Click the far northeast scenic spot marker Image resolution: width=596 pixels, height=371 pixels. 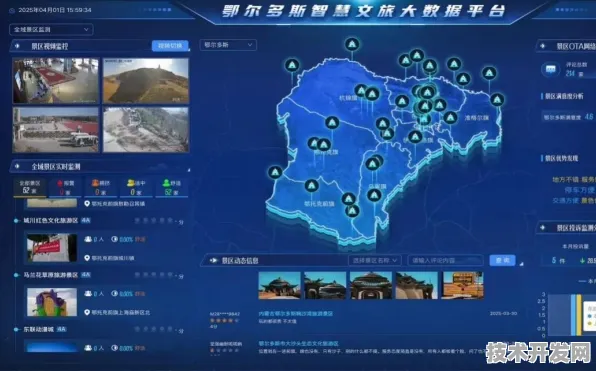[x=489, y=73]
